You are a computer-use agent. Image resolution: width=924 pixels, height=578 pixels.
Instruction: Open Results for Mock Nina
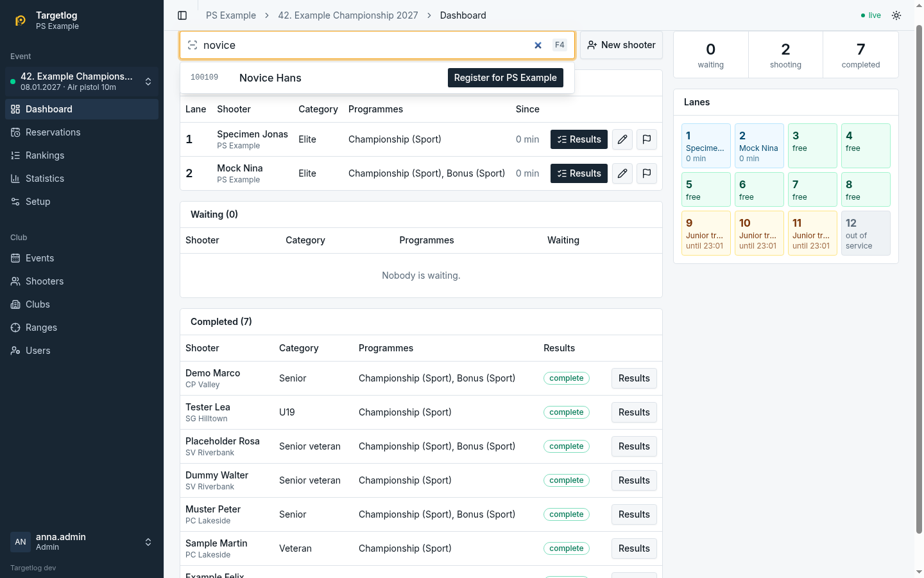coord(579,173)
